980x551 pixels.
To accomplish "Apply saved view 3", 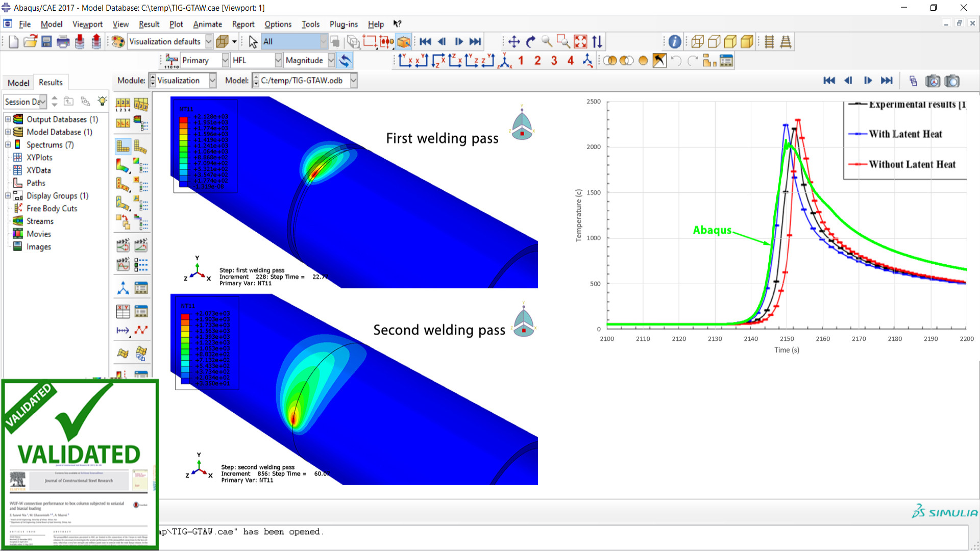I will [x=554, y=61].
